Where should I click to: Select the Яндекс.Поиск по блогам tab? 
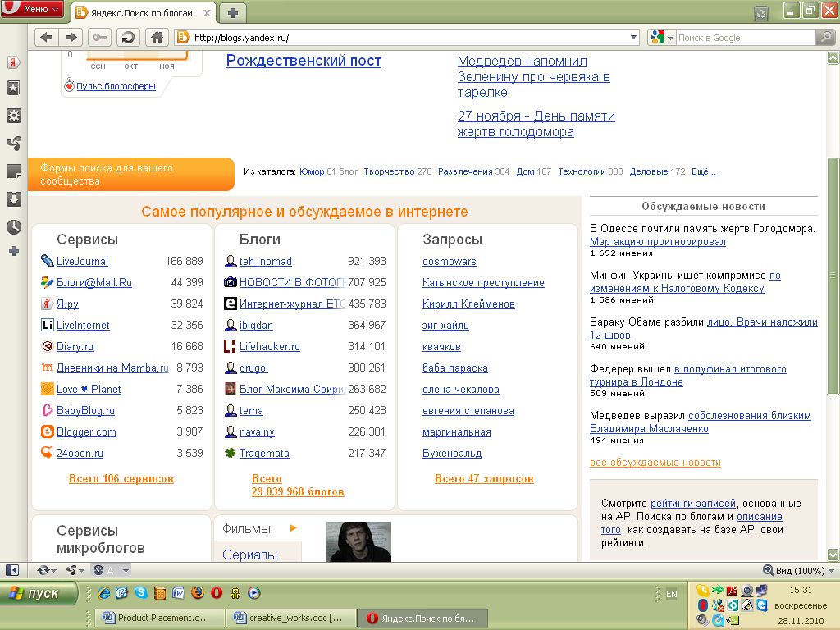[x=141, y=13]
